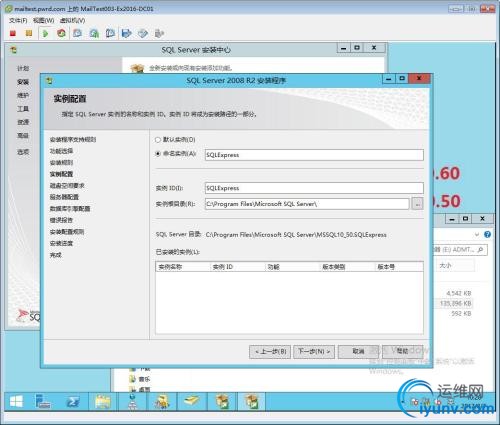The width and height of the screenshot is (500, 425).
Task: Select 维护 in SQL Server 安装中心 sidebar
Action: [x=23, y=95]
